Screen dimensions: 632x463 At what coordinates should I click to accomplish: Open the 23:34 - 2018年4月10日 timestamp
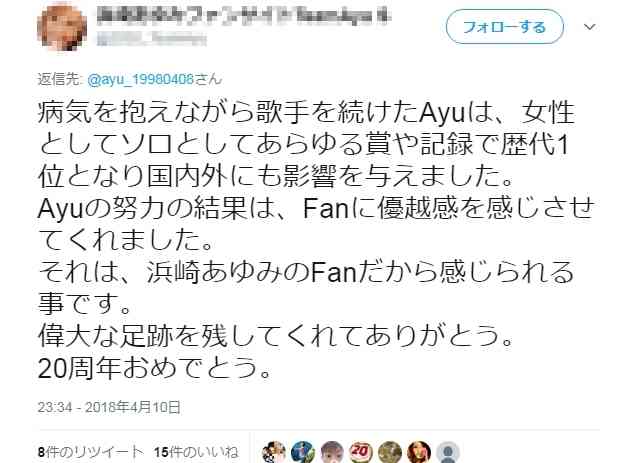109,407
